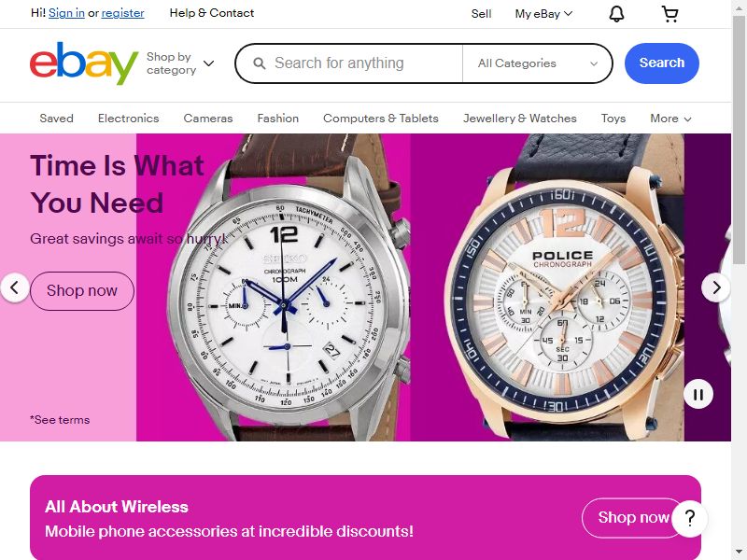The width and height of the screenshot is (747, 560).
Task: Open the shopping cart icon
Action: [x=669, y=14]
